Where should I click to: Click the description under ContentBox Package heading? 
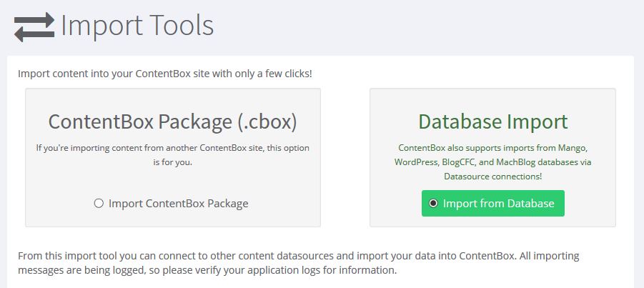(x=172, y=155)
